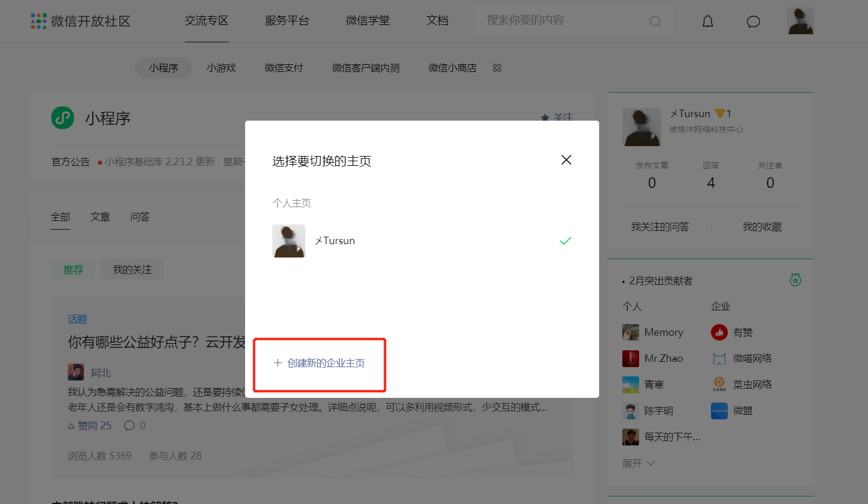Click the green Mini Program logo icon
Viewport: 868px width, 504px height.
click(63, 118)
